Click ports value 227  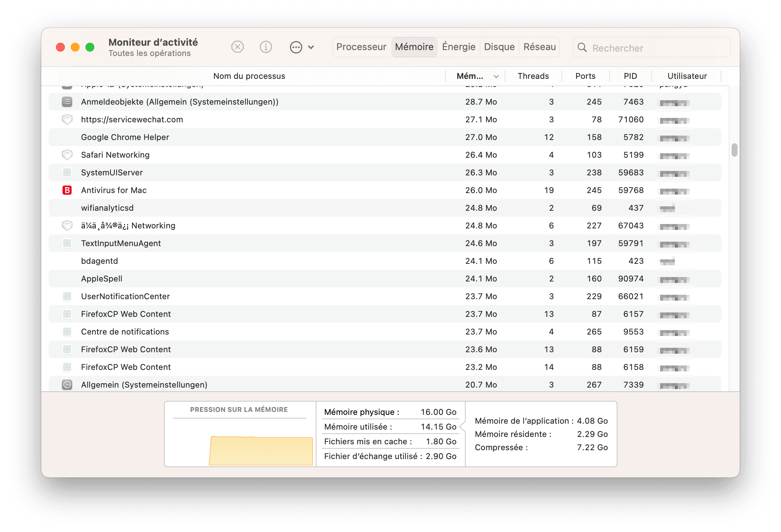pos(594,225)
